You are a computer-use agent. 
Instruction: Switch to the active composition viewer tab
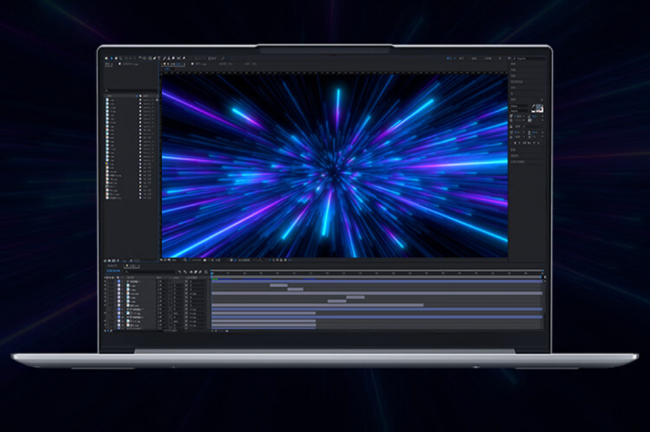click(x=174, y=64)
